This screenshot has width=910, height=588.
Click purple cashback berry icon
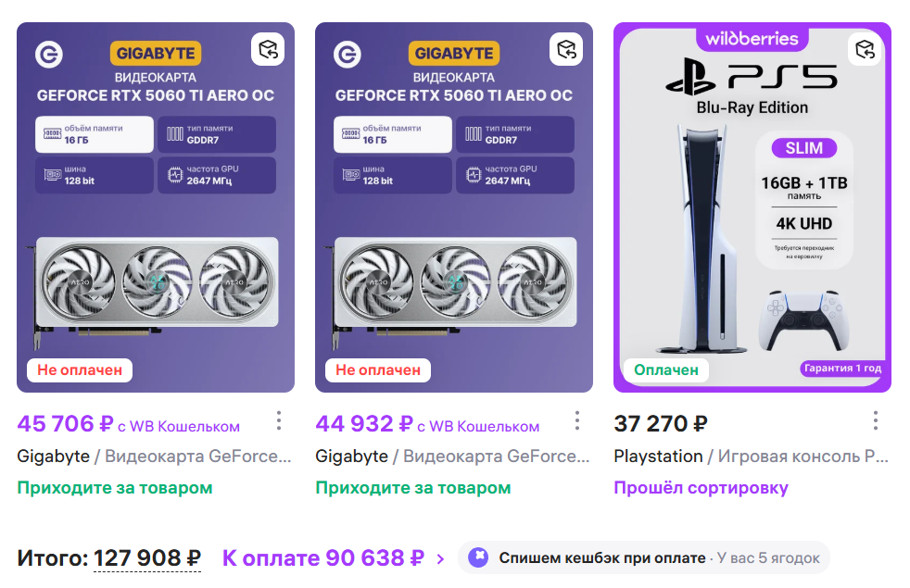(478, 557)
